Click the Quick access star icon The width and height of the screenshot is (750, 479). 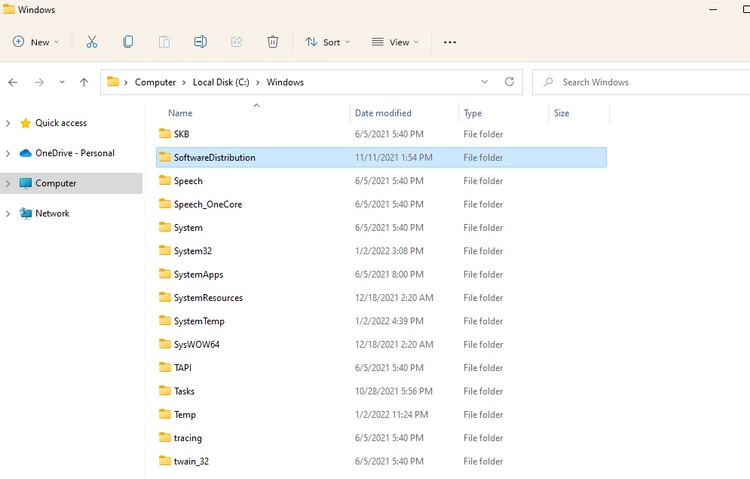25,123
